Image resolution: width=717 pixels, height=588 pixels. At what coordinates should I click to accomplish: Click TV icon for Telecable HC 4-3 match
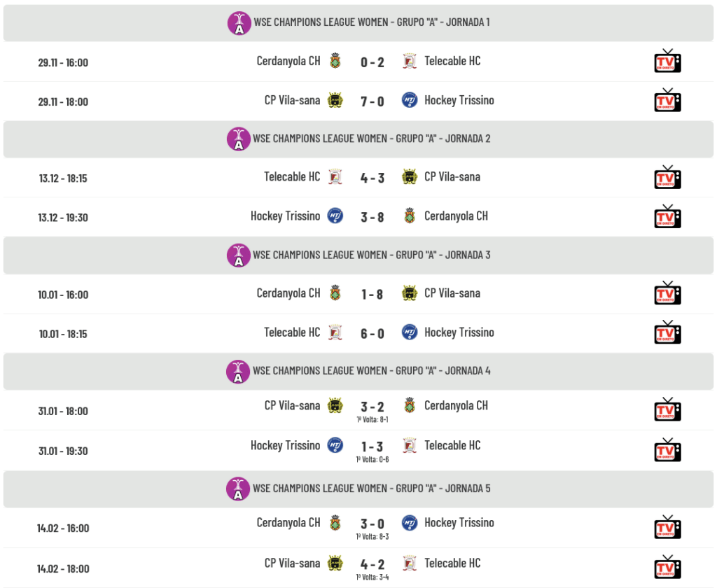[x=667, y=178]
